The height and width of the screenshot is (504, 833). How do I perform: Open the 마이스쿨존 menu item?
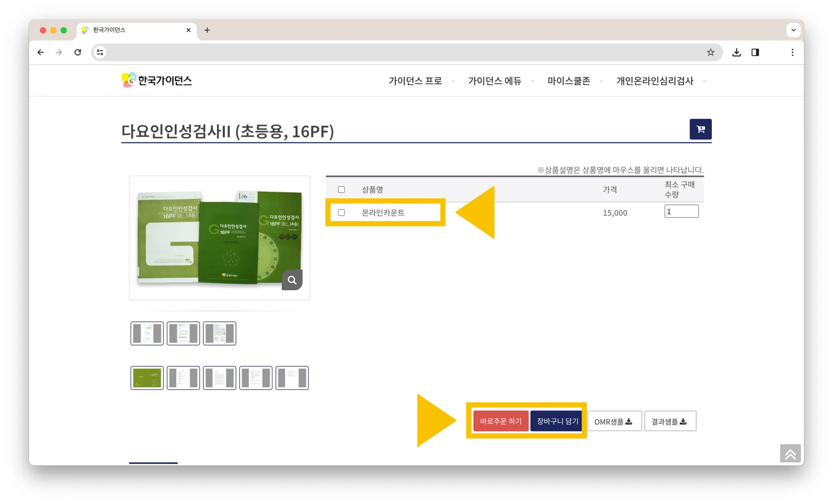[568, 81]
